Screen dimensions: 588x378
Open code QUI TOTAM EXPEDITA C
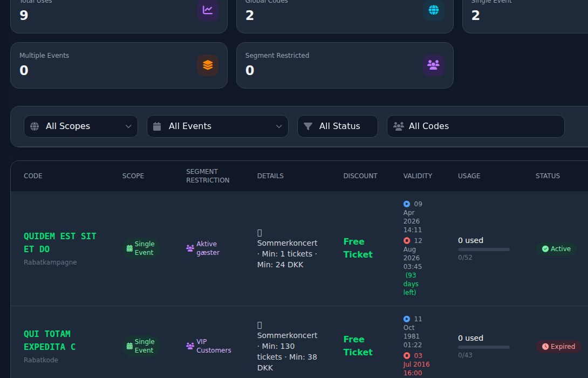coord(50,340)
